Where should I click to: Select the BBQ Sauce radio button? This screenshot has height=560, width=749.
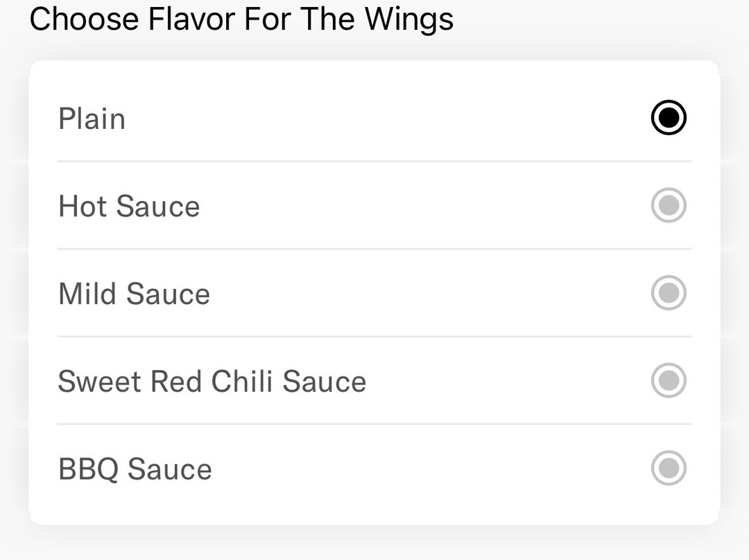669,469
